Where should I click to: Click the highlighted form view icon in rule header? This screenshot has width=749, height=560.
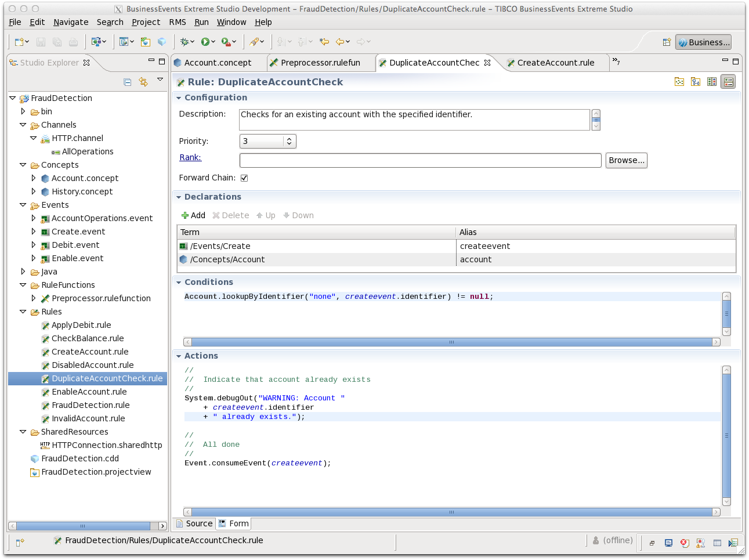pyautogui.click(x=728, y=82)
